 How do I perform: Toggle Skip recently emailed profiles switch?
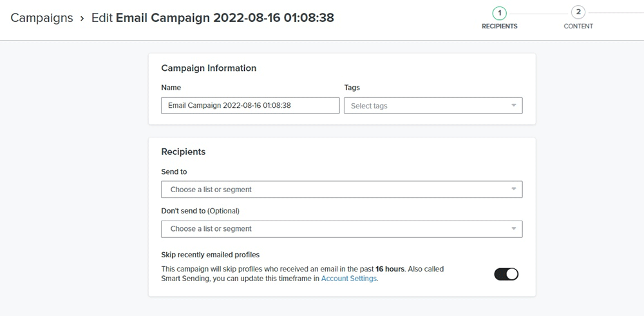tap(506, 274)
